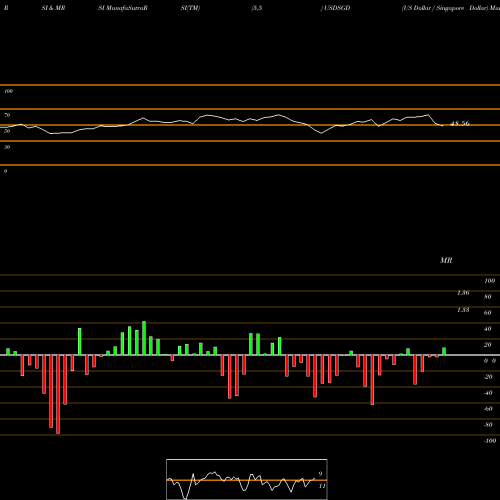
Task: Click the 100 label on the RSI axis
Action: [x=9, y=91]
